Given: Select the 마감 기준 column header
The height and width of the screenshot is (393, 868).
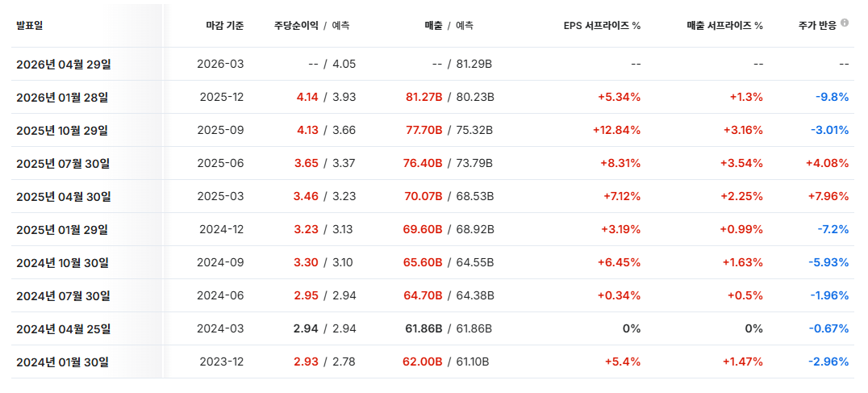Looking at the screenshot, I should pyautogui.click(x=225, y=25).
